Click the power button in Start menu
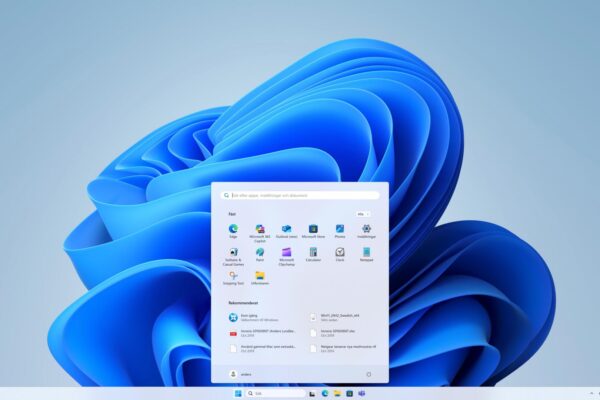600x400 pixels. coord(368,374)
